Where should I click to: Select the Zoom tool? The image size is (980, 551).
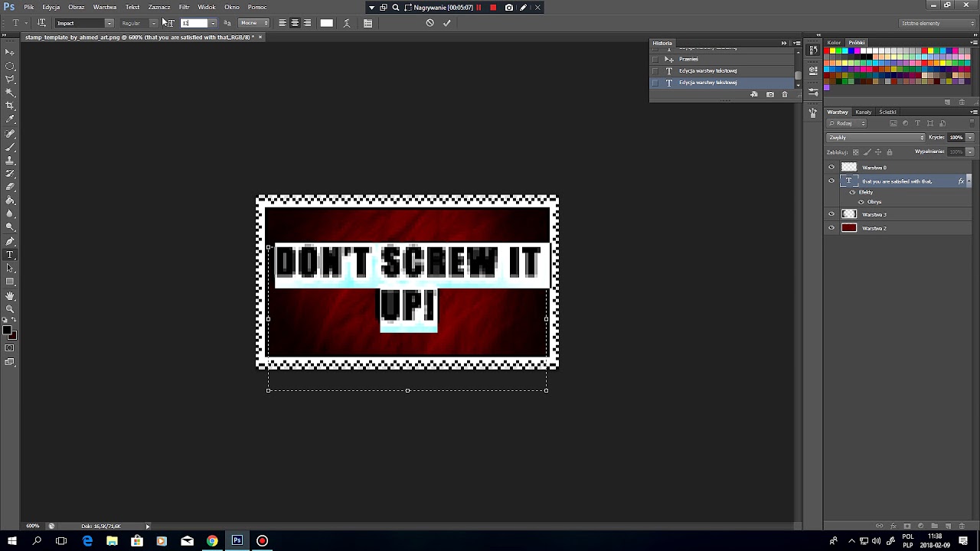point(10,308)
